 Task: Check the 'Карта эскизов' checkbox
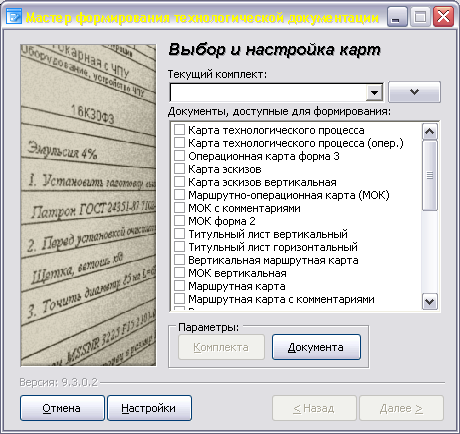tap(179, 169)
